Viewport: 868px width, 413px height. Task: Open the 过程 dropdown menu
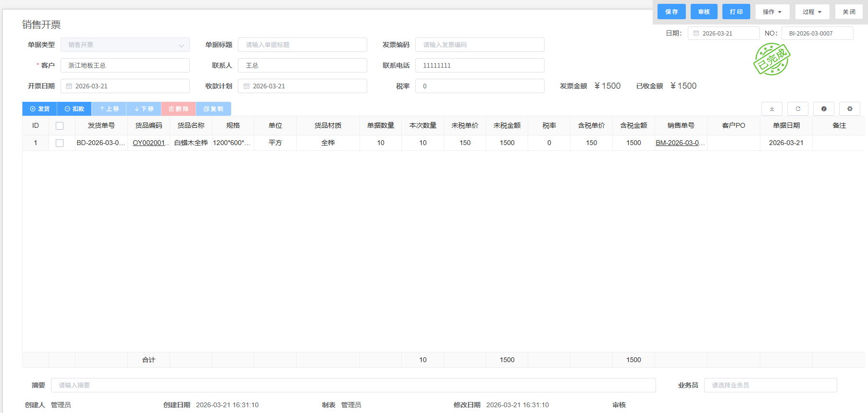coord(812,12)
